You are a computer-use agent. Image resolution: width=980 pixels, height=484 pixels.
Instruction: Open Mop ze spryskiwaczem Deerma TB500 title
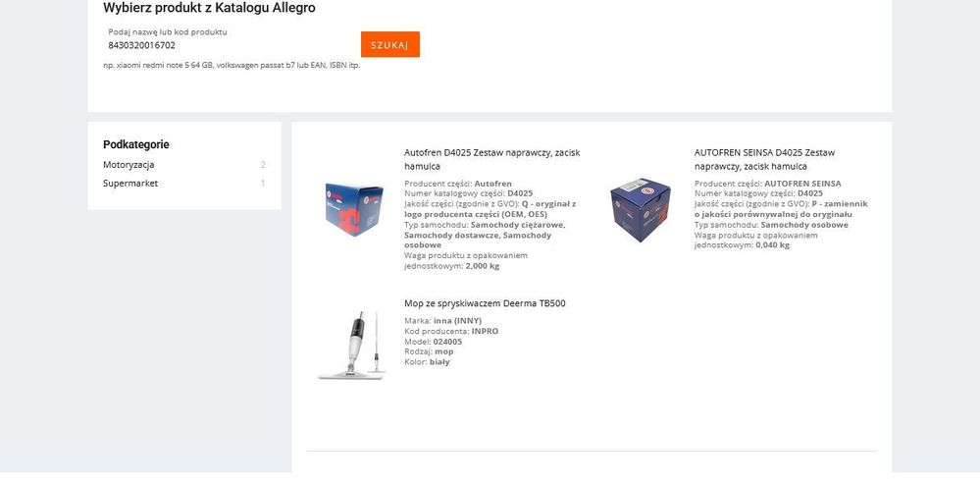485,303
